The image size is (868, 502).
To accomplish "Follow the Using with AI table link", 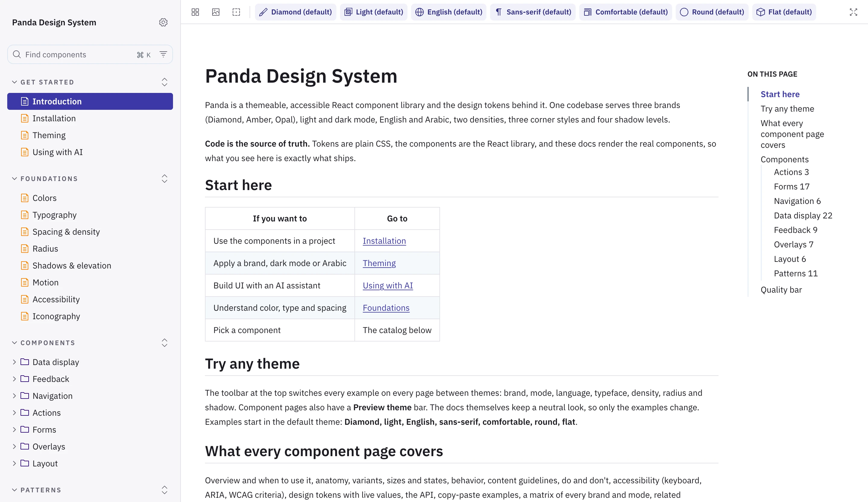I will pyautogui.click(x=388, y=285).
